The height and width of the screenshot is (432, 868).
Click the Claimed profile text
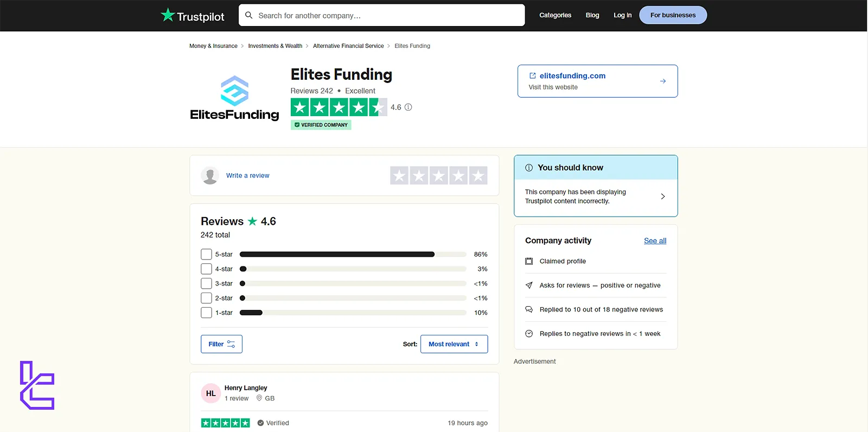(x=563, y=261)
